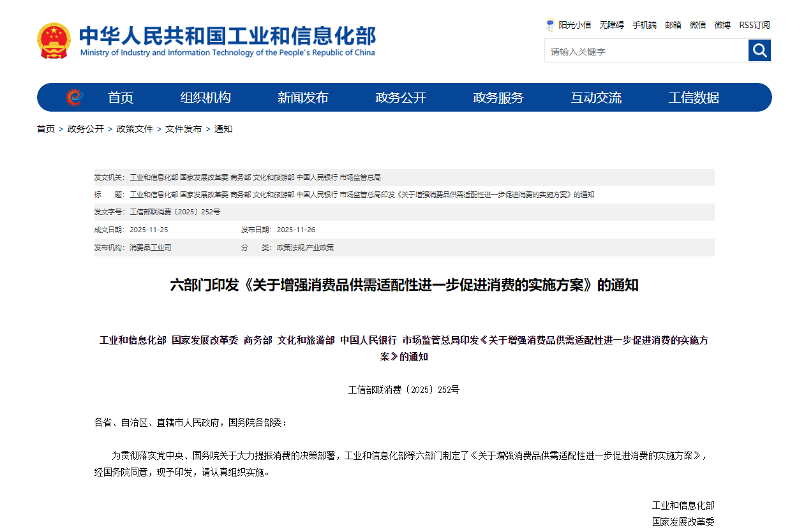Open the 组织机构 navigation tab
This screenshot has height=532, width=790.
click(205, 98)
